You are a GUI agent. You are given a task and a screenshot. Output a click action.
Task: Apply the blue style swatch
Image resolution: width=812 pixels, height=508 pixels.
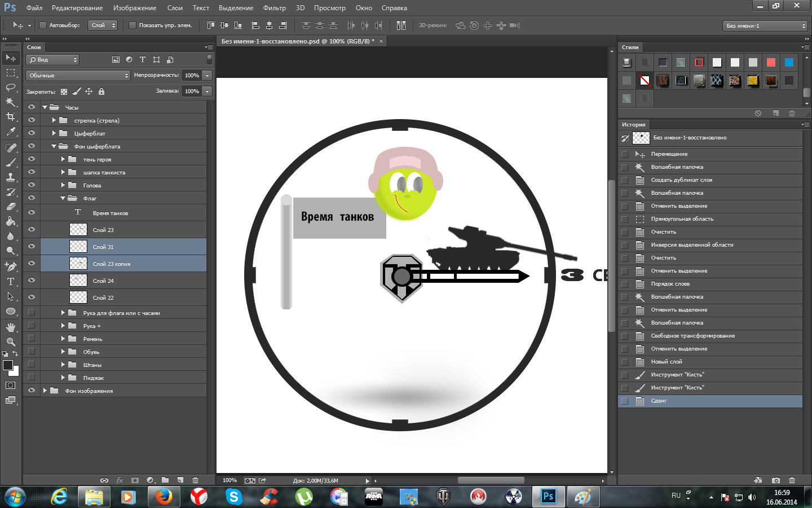coord(789,63)
